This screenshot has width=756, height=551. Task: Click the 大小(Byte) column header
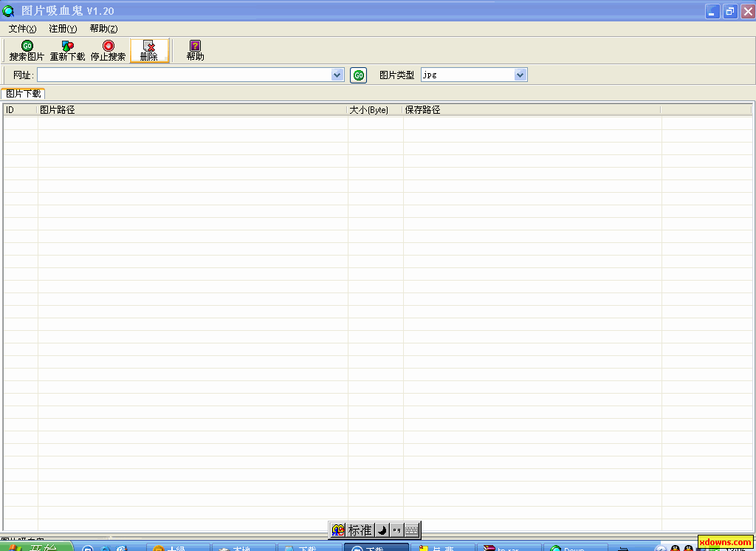[374, 110]
